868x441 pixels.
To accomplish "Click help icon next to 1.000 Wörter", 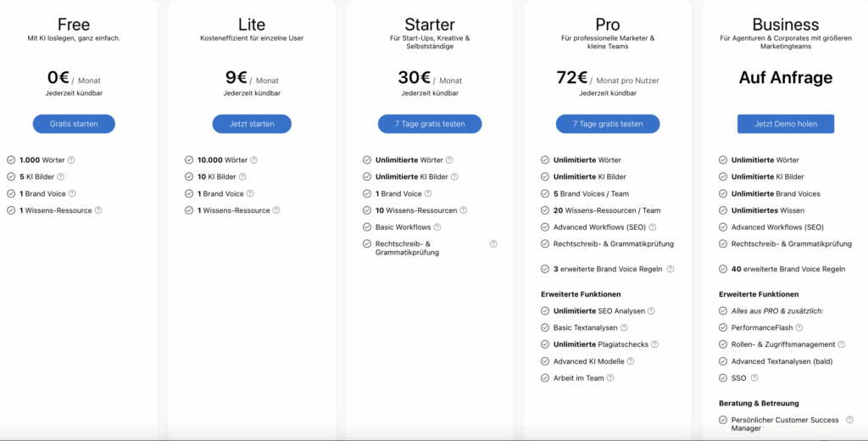I will tap(71, 160).
